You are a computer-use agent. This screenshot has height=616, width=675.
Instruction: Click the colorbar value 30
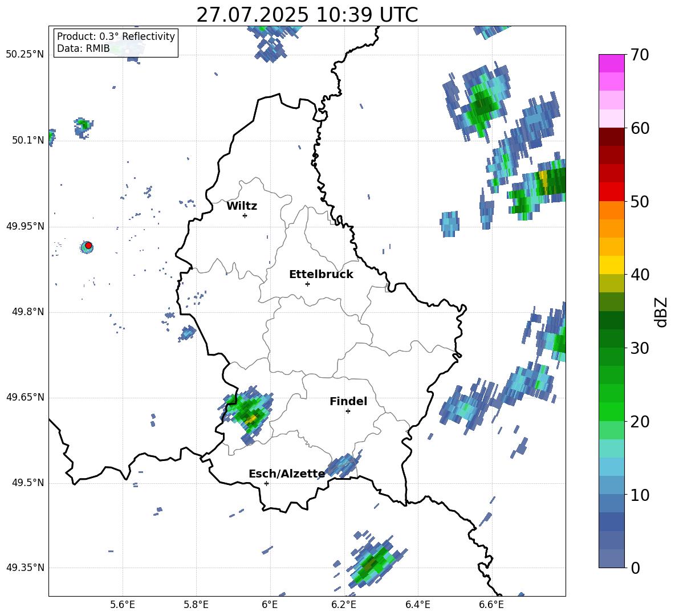(640, 348)
